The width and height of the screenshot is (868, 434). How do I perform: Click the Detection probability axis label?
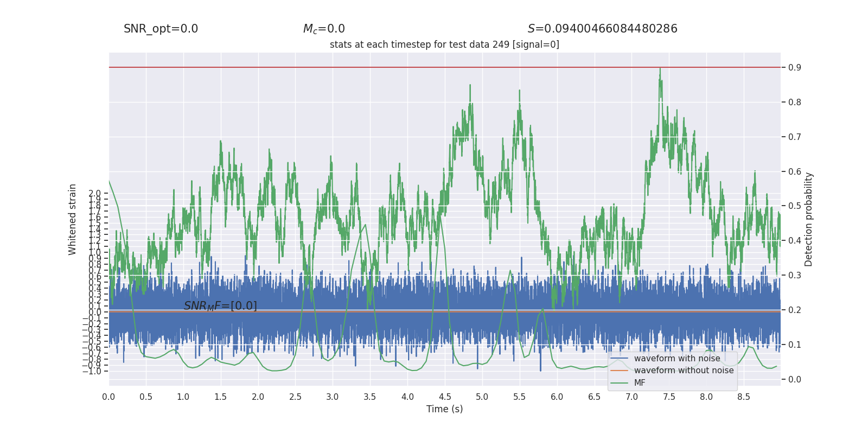809,220
